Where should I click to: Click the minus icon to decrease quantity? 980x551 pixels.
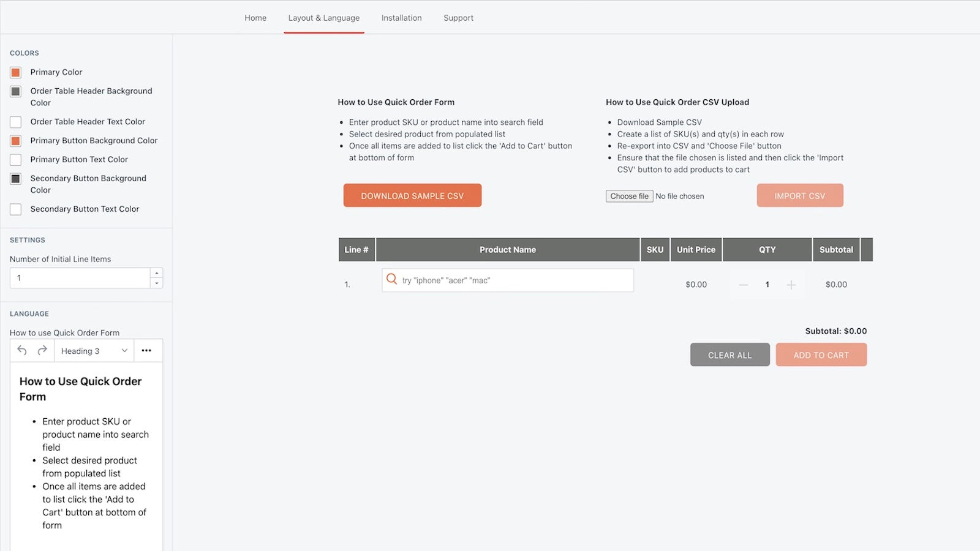pyautogui.click(x=744, y=284)
